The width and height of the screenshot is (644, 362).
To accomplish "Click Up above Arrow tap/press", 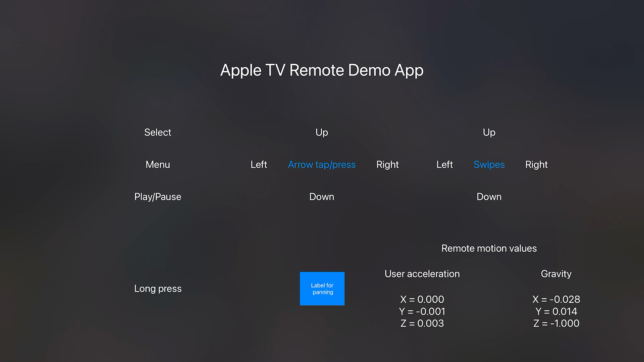I will [x=322, y=132].
